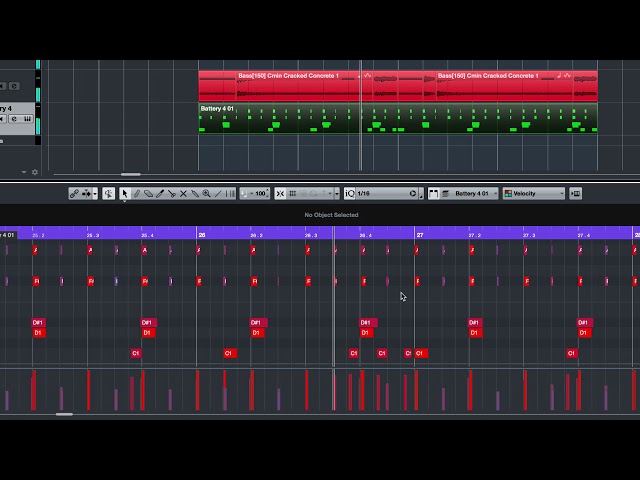640x480 pixels.
Task: Expand the track list dropdown arrow beside gear
Action: 24,172
